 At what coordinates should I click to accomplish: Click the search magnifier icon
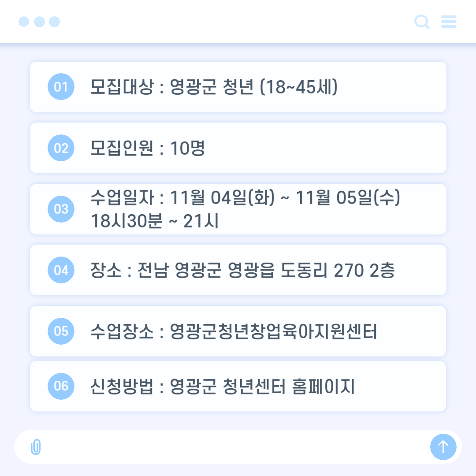(422, 22)
